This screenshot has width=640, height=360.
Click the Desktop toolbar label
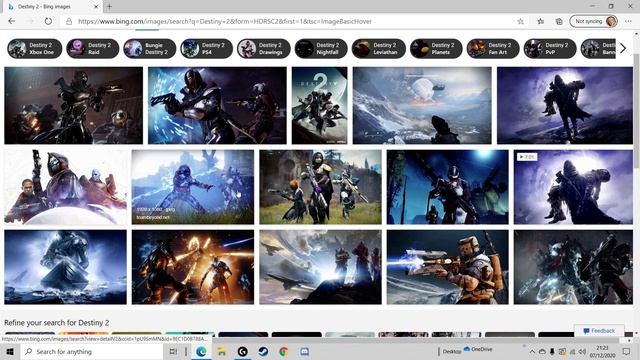pos(452,351)
